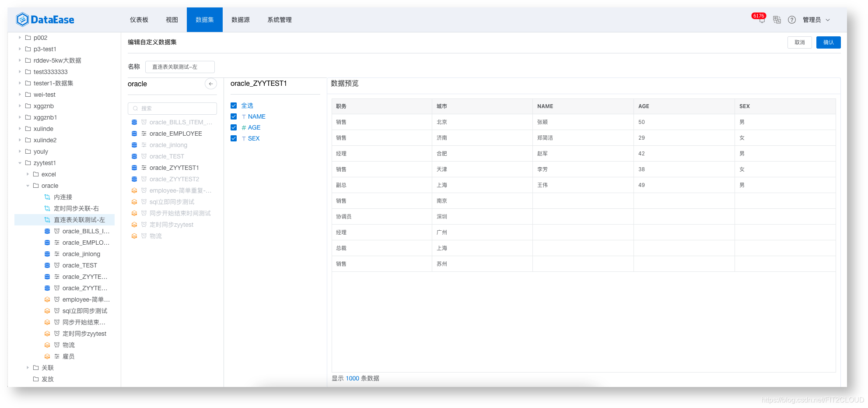The width and height of the screenshot is (868, 408).
Task: Open the 视图 tab
Action: [172, 20]
